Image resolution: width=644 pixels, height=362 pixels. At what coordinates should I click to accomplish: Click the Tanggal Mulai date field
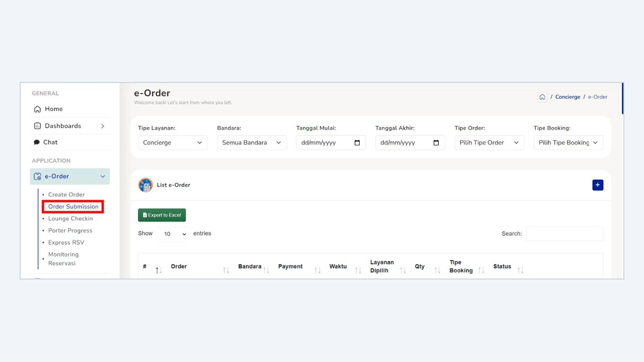click(x=331, y=143)
